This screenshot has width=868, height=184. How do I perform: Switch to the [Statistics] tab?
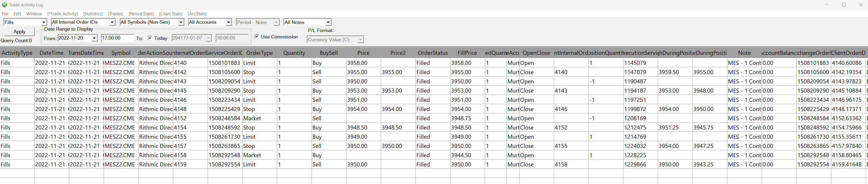93,14
